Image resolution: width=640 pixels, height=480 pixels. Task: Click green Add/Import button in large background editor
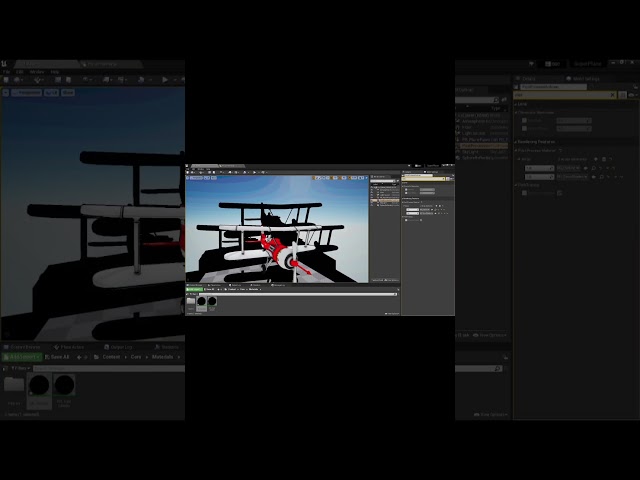(22, 357)
